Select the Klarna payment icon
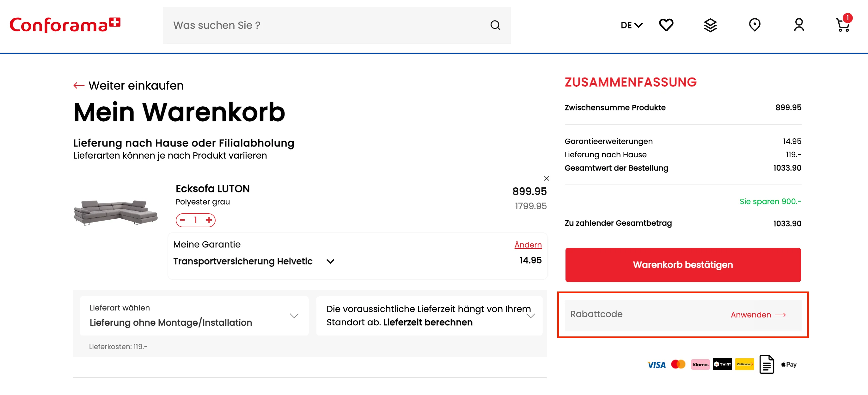The height and width of the screenshot is (395, 868). 700,364
